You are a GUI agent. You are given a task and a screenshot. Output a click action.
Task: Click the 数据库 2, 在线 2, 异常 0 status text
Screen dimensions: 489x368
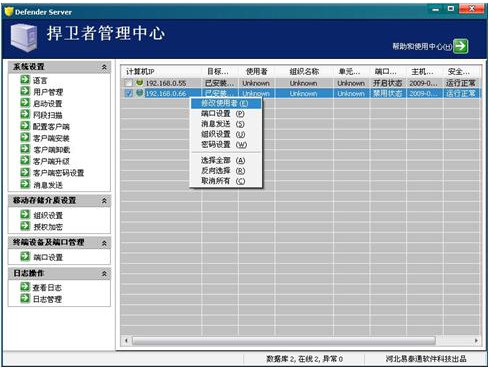tap(304, 359)
